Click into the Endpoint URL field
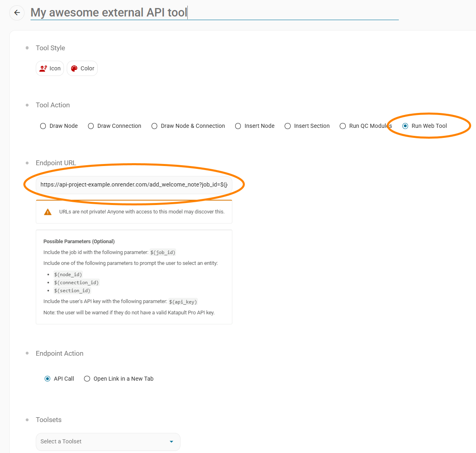 [134, 185]
